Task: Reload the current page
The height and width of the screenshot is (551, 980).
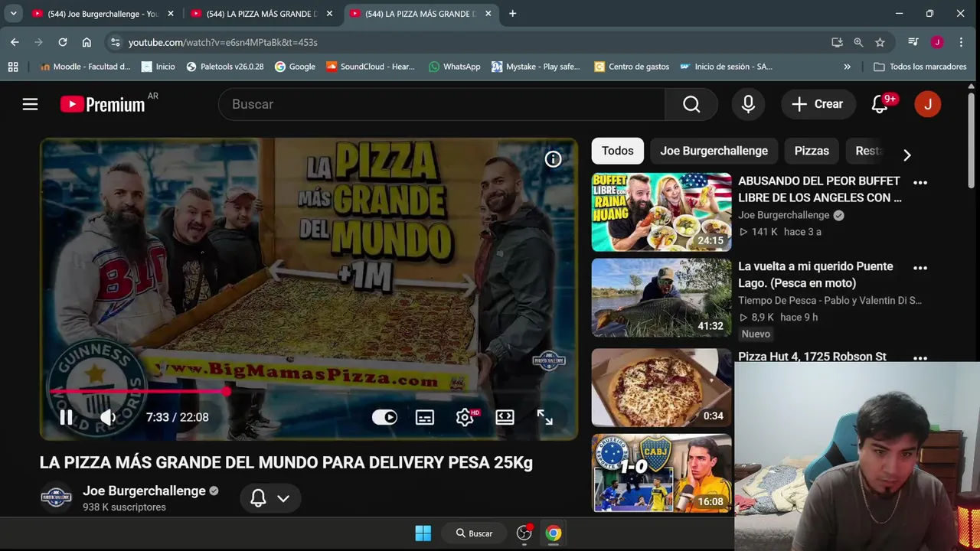Action: click(63, 42)
